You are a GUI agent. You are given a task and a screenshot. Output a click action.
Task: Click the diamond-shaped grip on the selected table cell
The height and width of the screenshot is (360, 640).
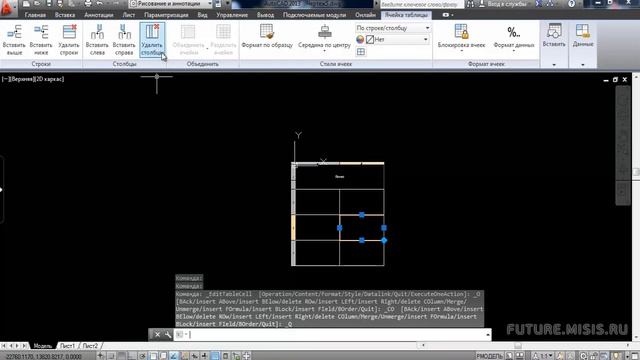(384, 240)
